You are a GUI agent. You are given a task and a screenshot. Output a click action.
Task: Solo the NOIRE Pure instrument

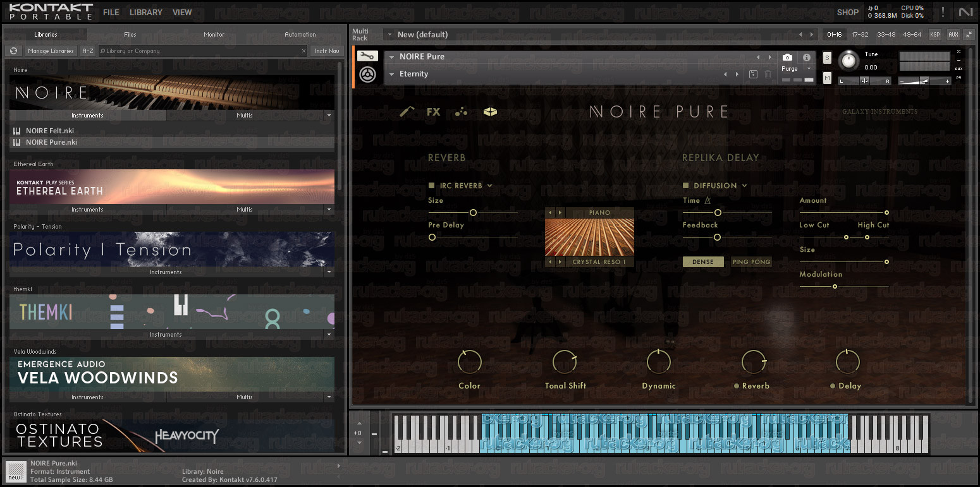pos(827,58)
